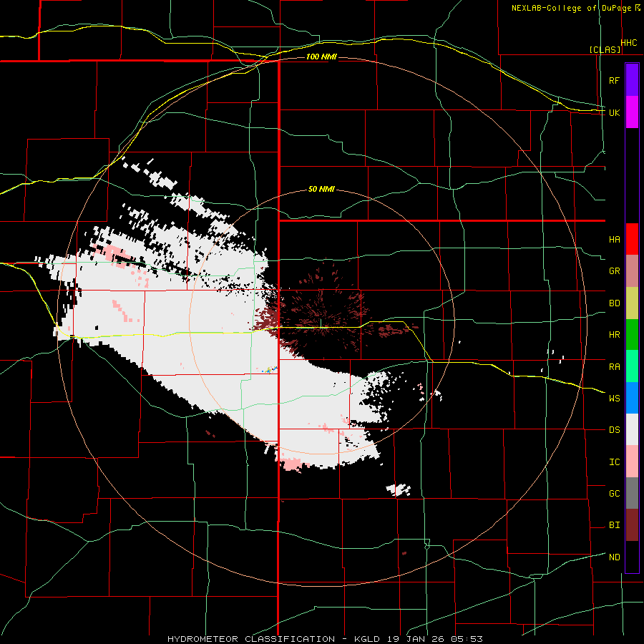Viewport: 644px width, 644px height.
Task: Click the UK magenta legend swatch
Action: [632, 112]
